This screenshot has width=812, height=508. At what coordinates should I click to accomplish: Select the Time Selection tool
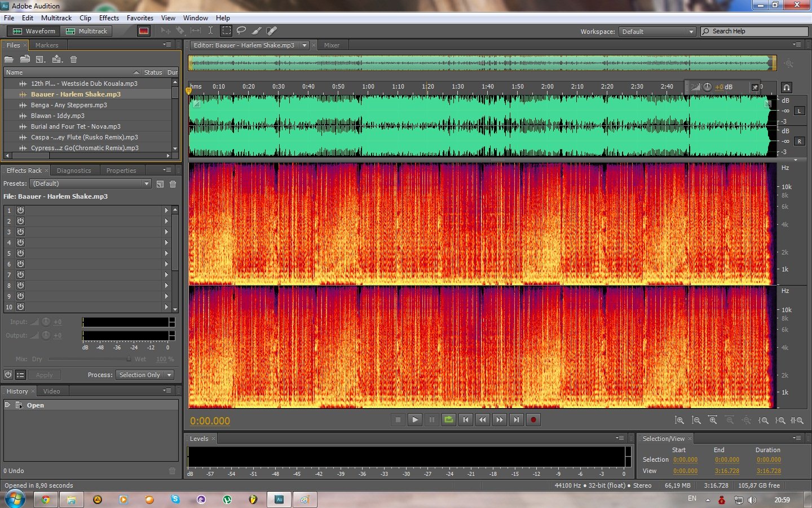point(210,31)
